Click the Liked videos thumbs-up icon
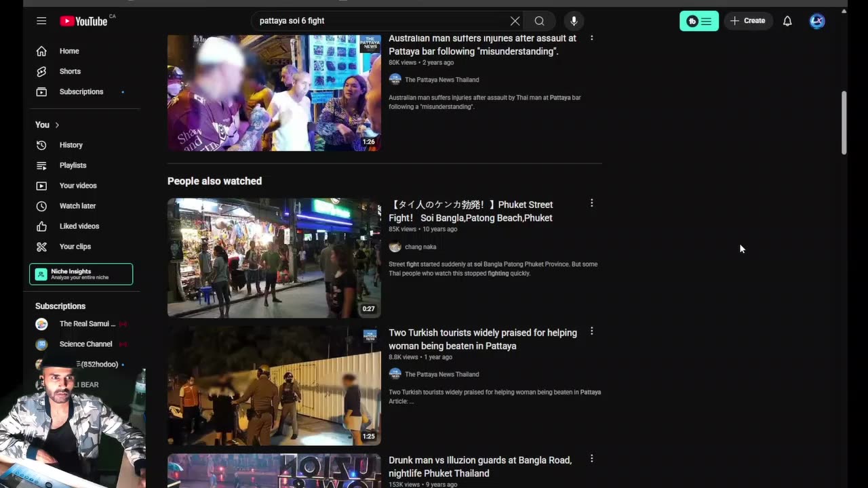This screenshot has height=488, width=868. click(41, 226)
